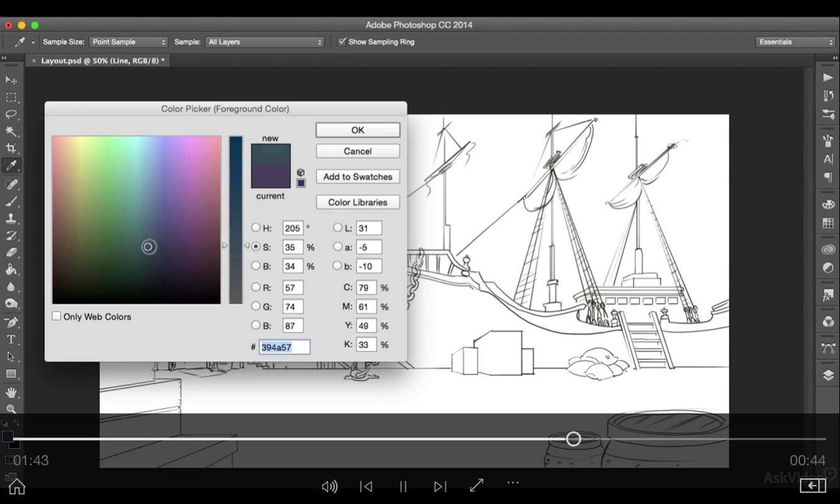
Task: Enable the Only Web Colors checkbox
Action: (x=57, y=316)
